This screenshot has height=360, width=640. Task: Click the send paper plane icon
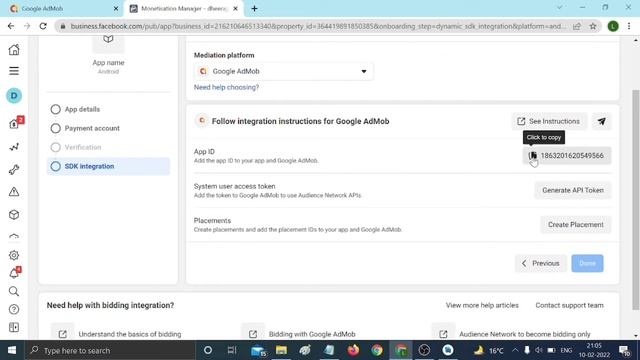click(602, 121)
